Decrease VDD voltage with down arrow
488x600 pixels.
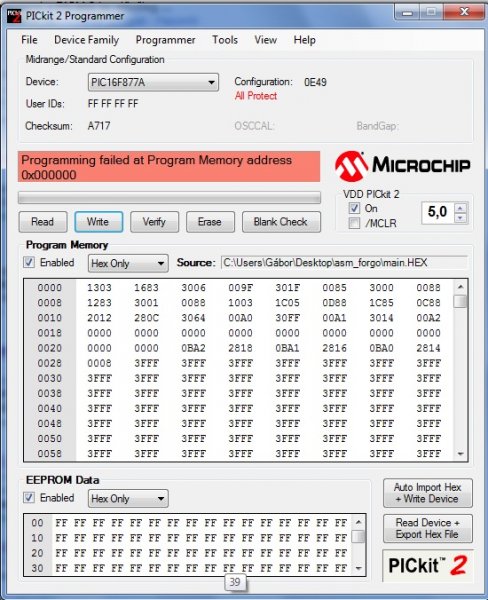460,218
